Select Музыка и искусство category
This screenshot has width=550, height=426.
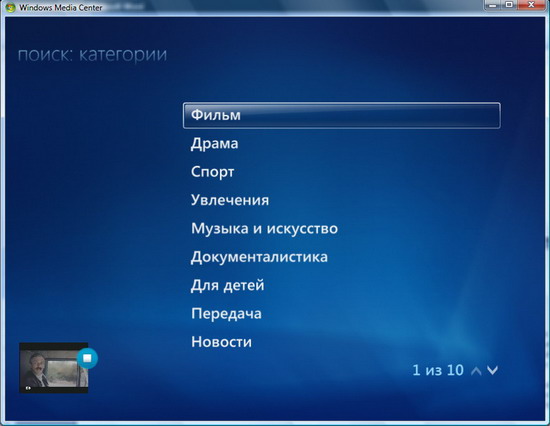pos(264,229)
